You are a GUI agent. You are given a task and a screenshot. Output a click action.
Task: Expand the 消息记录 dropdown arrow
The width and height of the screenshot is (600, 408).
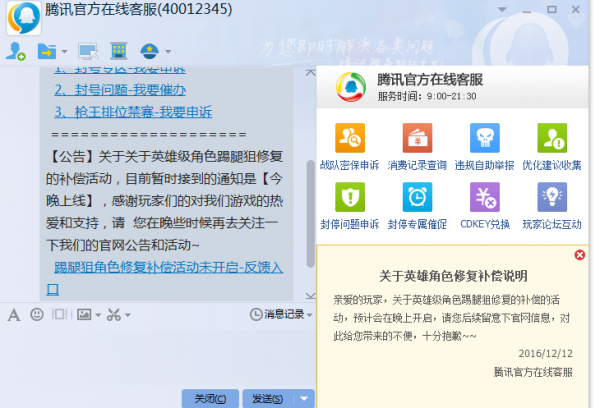click(309, 315)
